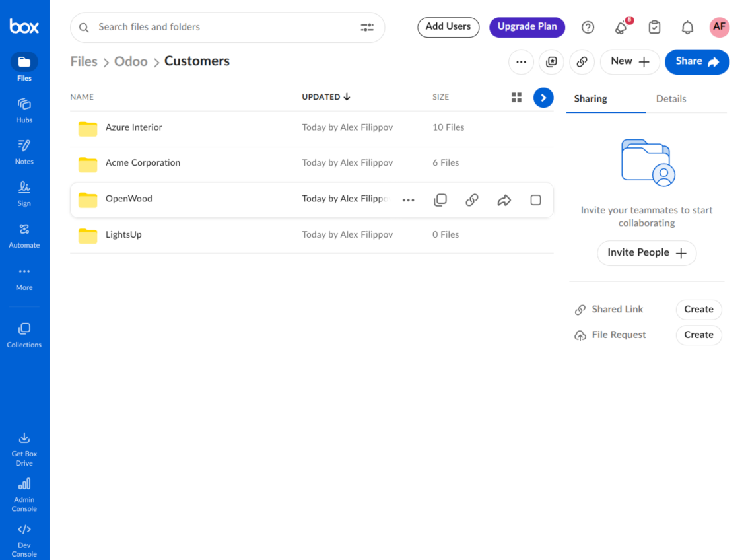This screenshot has height=560, width=746.
Task: Open Collections in the sidebar
Action: point(24,335)
